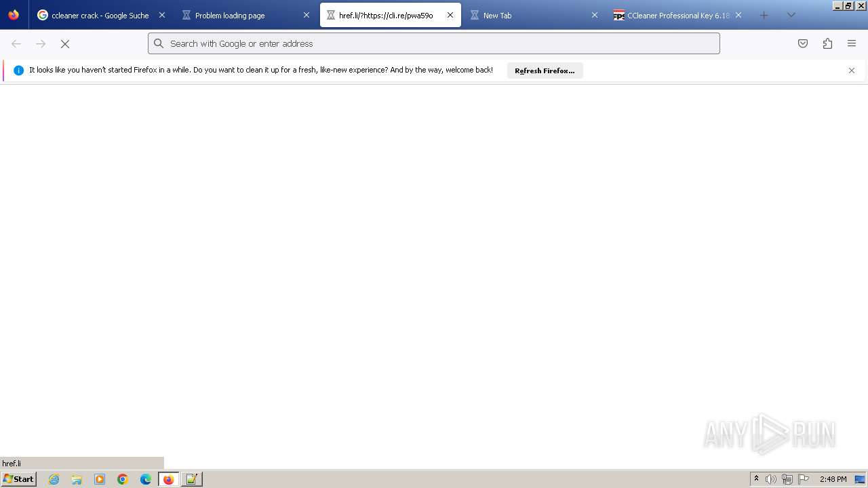Select the Firefox taskbar button
This screenshot has width=868, height=488.
[169, 479]
